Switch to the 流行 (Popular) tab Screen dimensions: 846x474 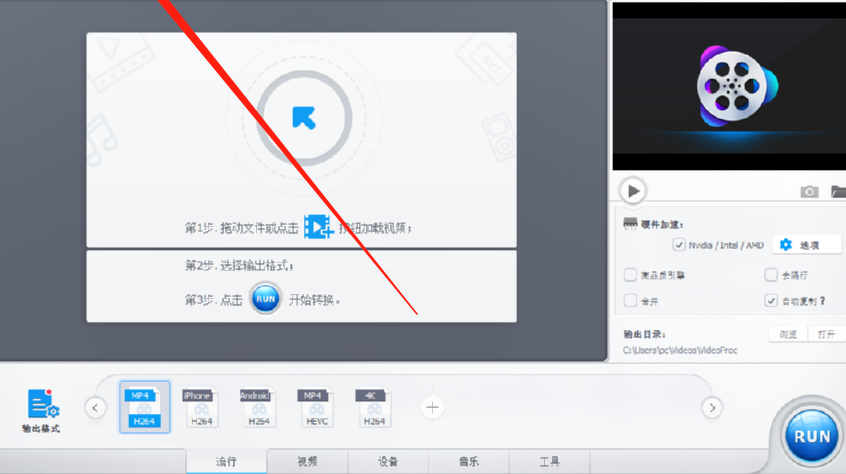pos(226,462)
